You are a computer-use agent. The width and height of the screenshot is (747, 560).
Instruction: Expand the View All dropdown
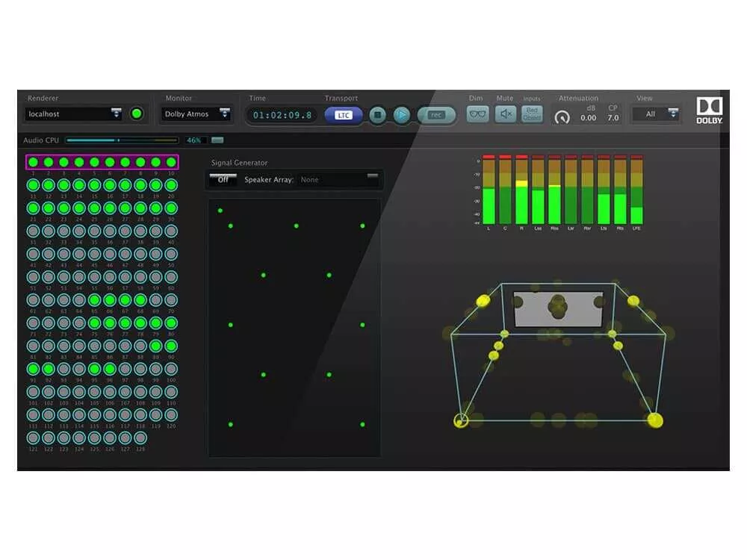(x=673, y=114)
